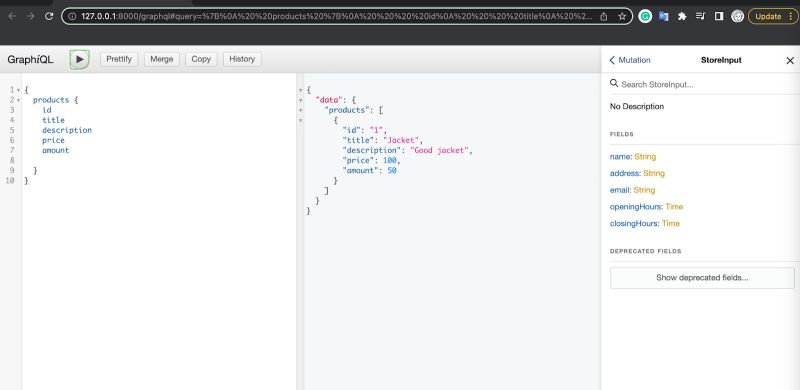
Task: Click the id field in query editor
Action: 47,110
